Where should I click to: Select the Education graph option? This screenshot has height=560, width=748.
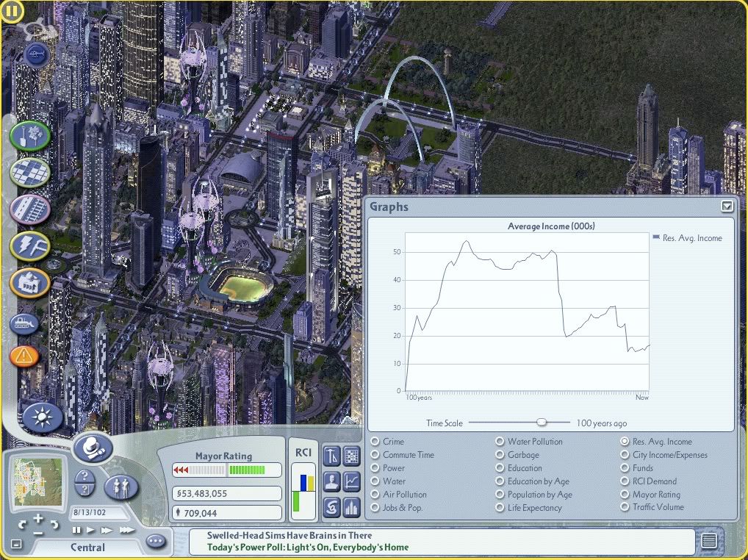[500, 468]
